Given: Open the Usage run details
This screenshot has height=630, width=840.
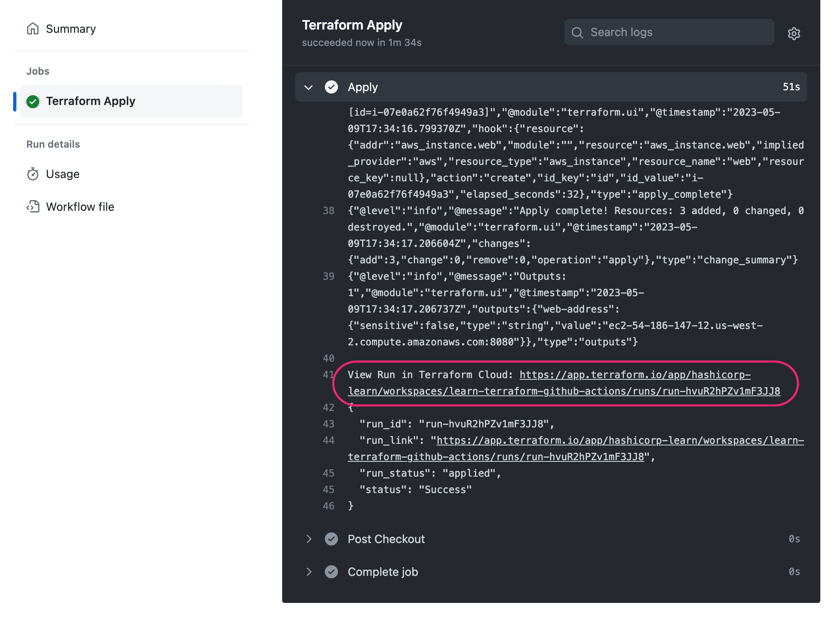Looking at the screenshot, I should [62, 174].
